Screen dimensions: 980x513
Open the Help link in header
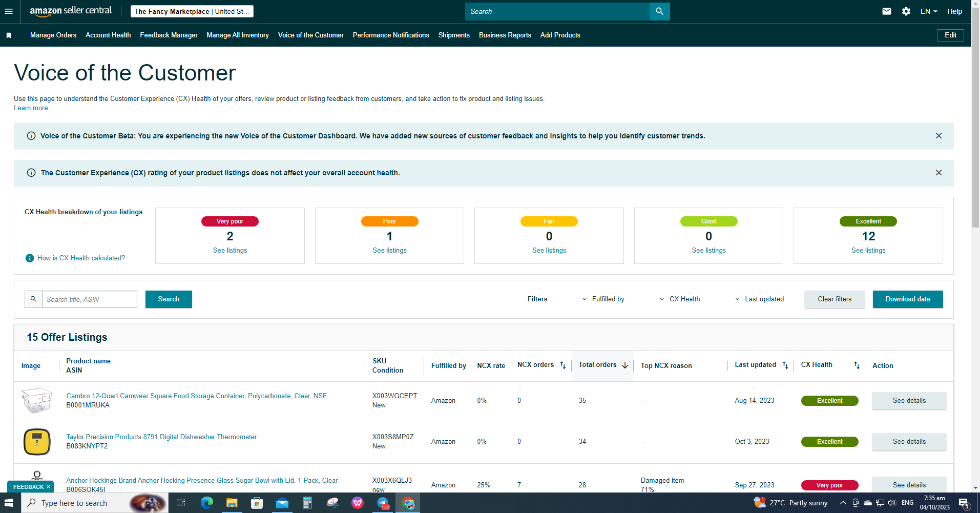click(x=954, y=11)
